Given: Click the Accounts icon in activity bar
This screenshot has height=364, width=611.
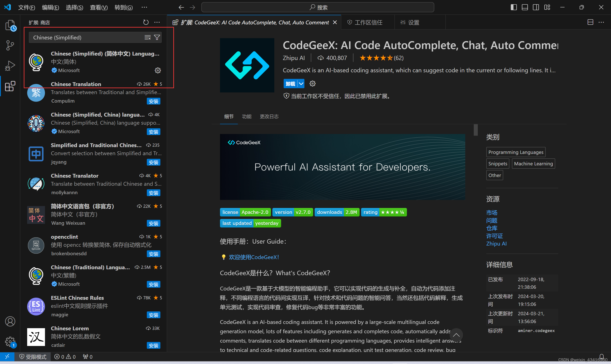Looking at the screenshot, I should (10, 321).
